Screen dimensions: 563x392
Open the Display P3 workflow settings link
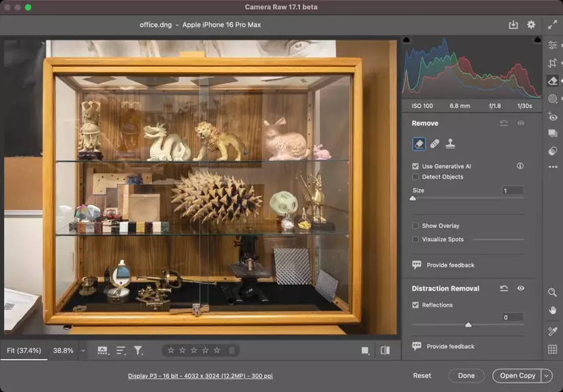coord(200,375)
